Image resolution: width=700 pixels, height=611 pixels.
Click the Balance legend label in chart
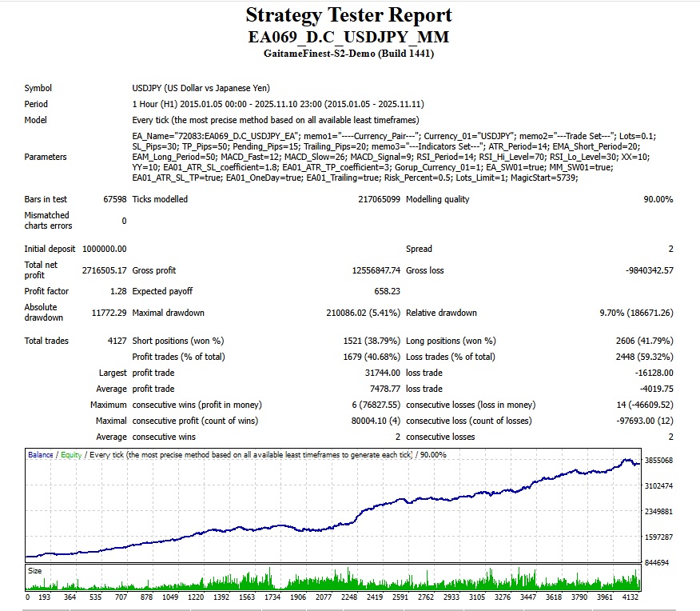coord(41,455)
